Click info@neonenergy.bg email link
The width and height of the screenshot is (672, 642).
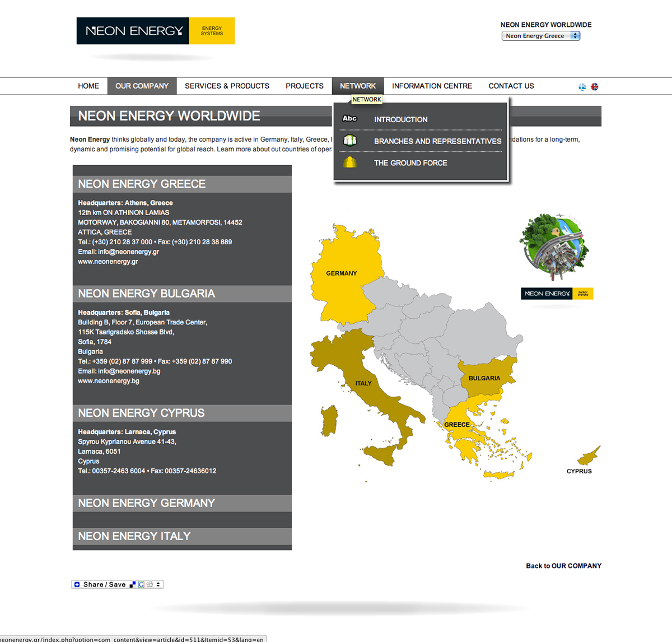pyautogui.click(x=129, y=371)
